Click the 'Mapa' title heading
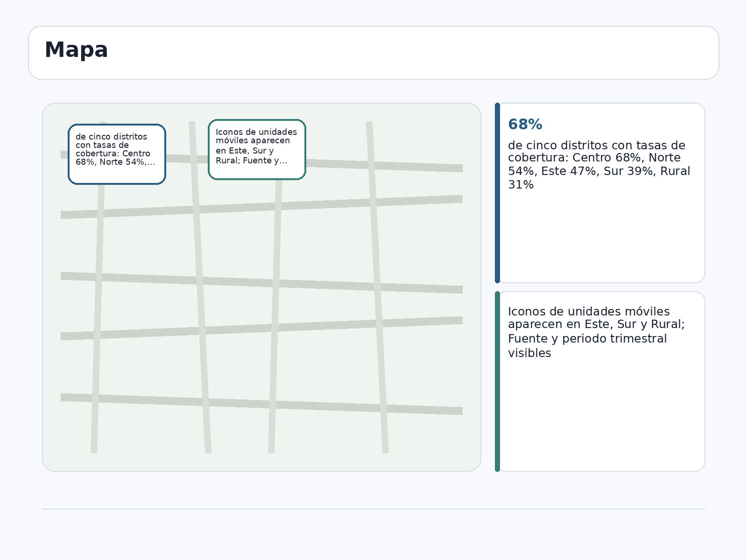This screenshot has height=560, width=747. (76, 50)
